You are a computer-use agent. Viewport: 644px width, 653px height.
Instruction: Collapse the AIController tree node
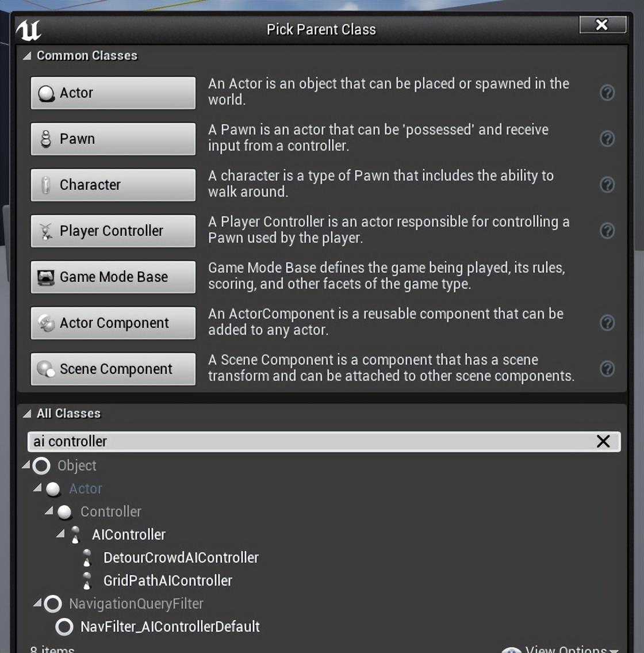(x=60, y=533)
